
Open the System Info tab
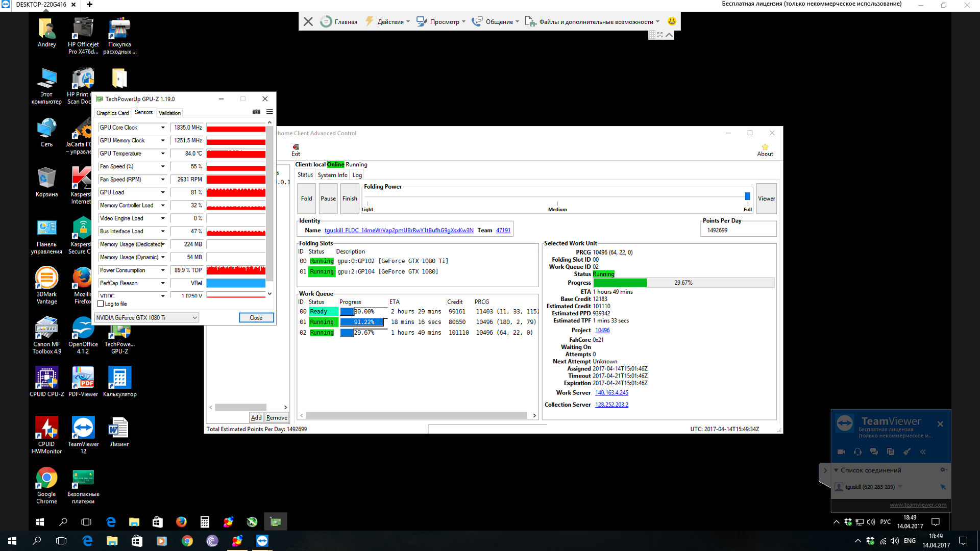(x=332, y=175)
